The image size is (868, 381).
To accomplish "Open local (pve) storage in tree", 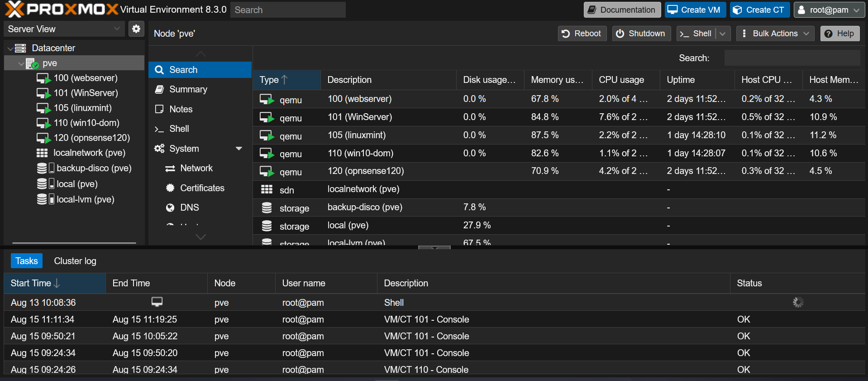I will pyautogui.click(x=77, y=184).
